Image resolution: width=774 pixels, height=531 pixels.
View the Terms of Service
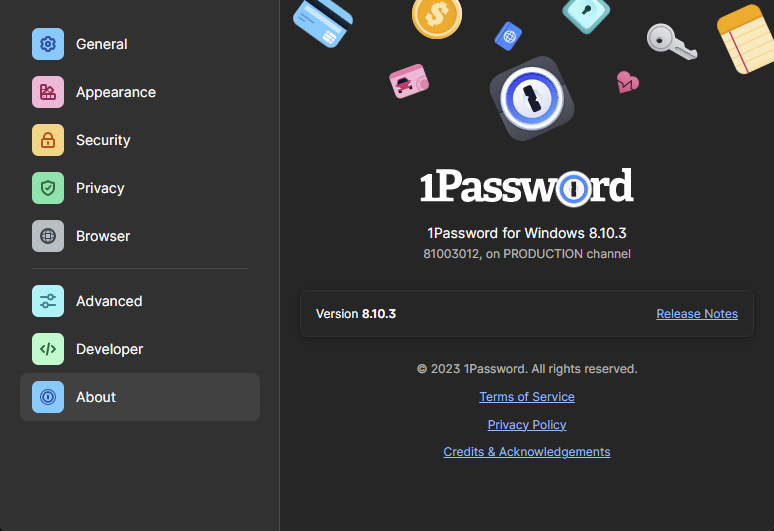tap(527, 397)
